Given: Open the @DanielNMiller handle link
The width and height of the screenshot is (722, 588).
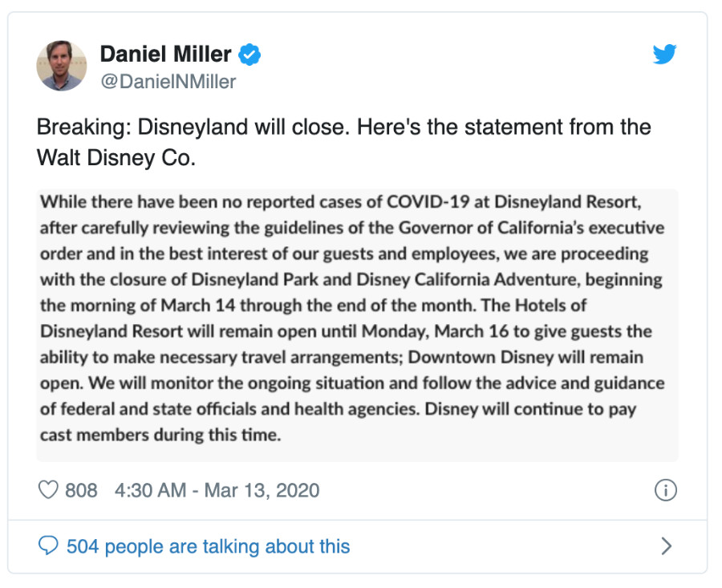Looking at the screenshot, I should (168, 82).
